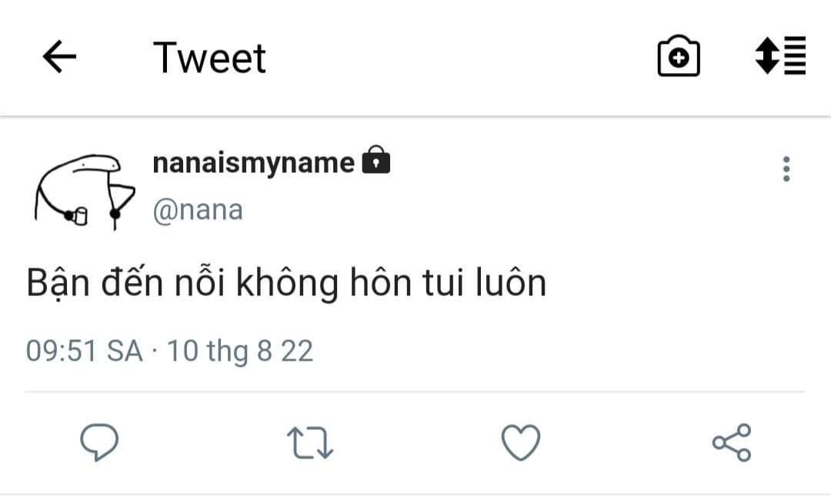Tap the camera plus icon in header

(x=679, y=56)
